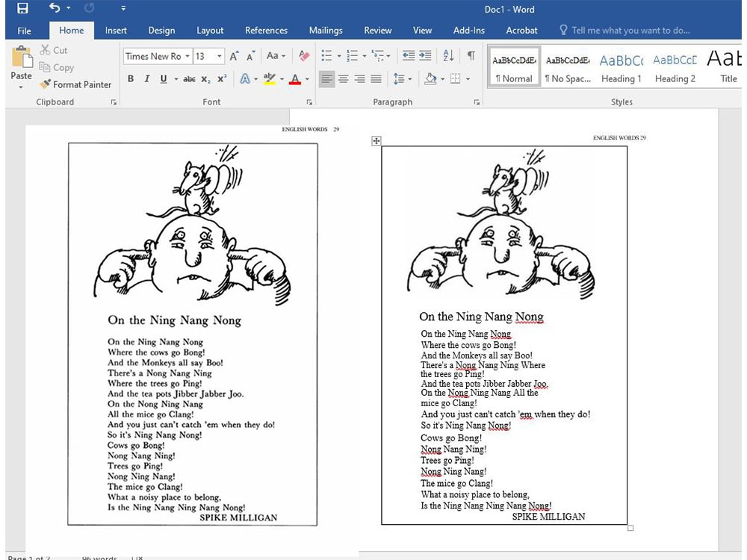Switch to the View tab
Viewport: 747px width, 560px height.
(x=422, y=31)
